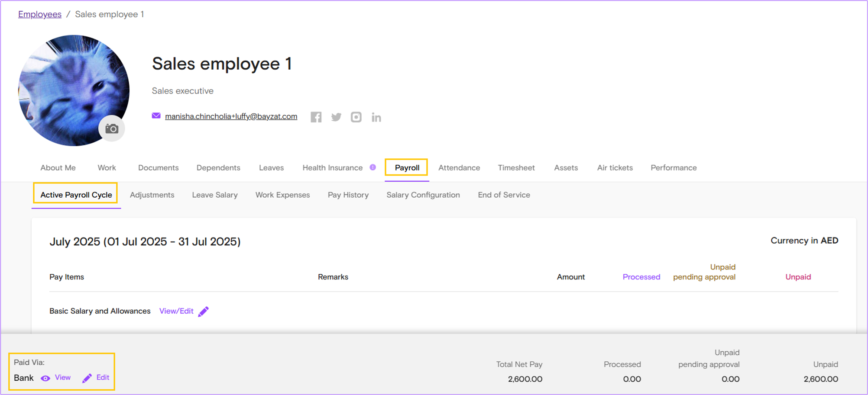Click Edit link for Paid Via
Viewport: 868px width, 395px height.
[103, 377]
